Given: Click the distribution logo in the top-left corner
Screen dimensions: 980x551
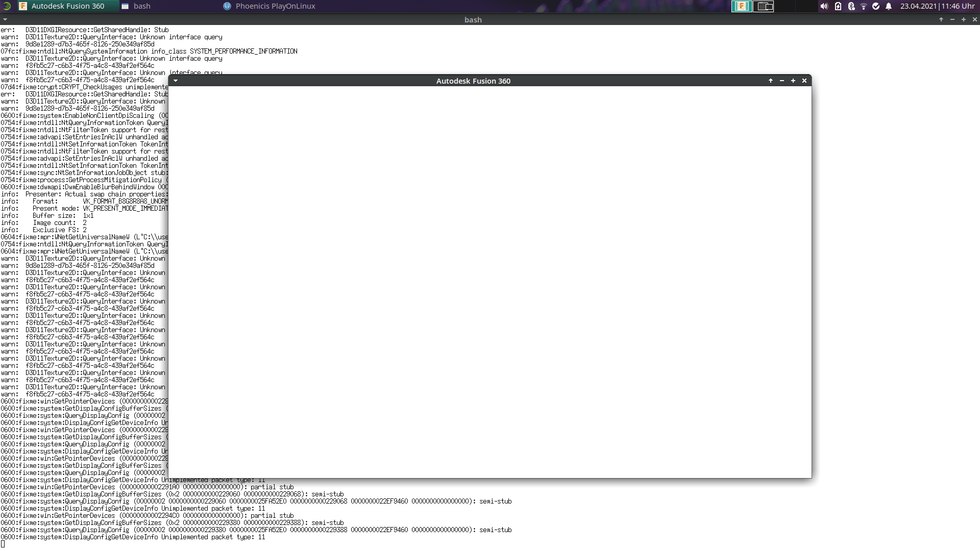Looking at the screenshot, I should (7, 6).
